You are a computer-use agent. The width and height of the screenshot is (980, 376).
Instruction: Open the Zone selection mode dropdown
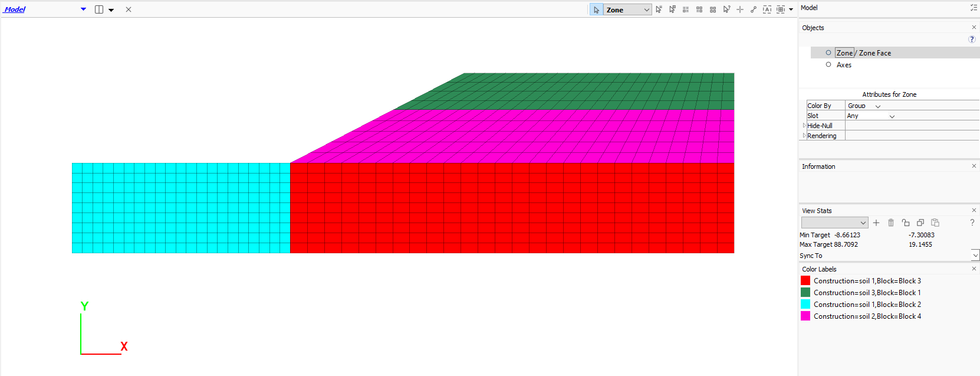(646, 10)
